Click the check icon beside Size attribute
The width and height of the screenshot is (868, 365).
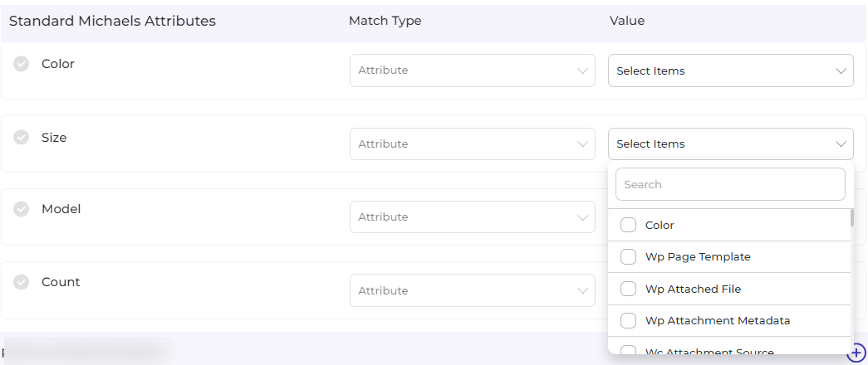point(22,138)
